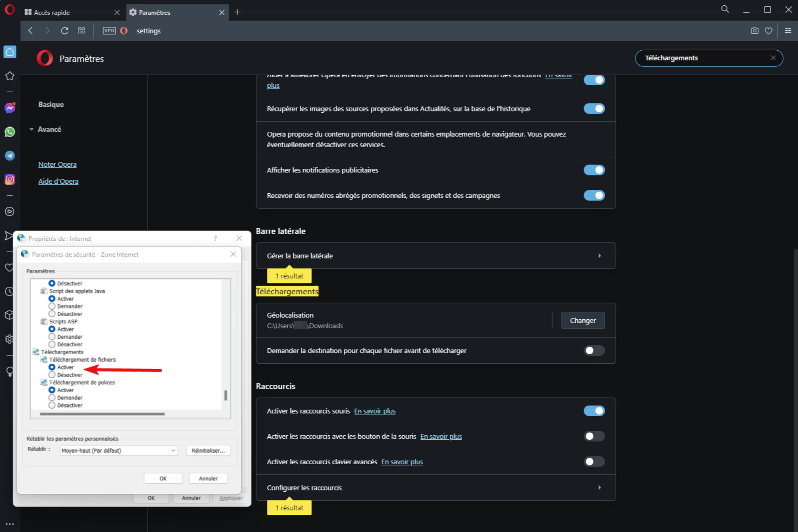The width and height of the screenshot is (798, 532).
Task: Open the Player icon in sidebar
Action: (10, 212)
